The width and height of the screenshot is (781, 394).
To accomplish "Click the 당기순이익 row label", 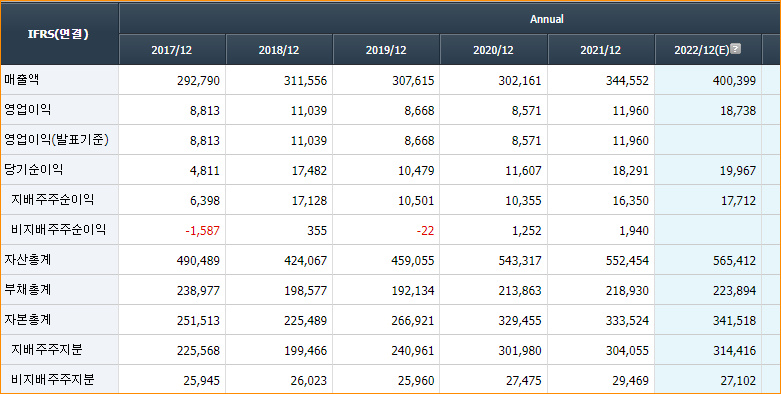I will 33,169.
